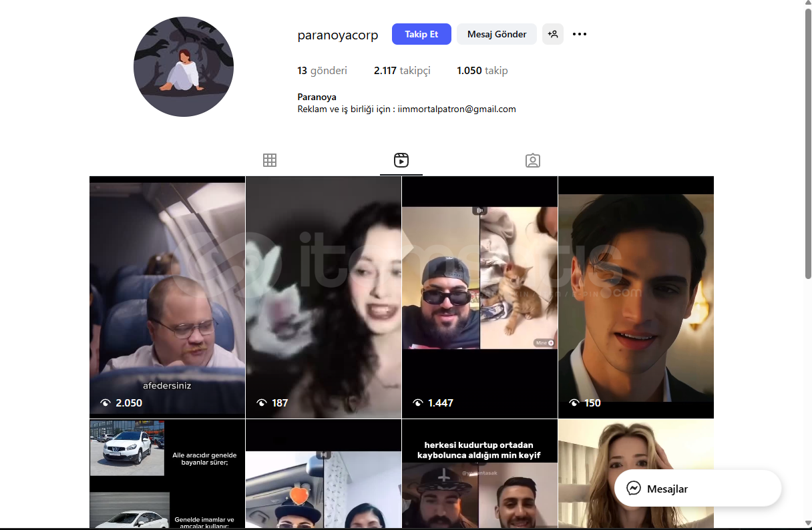Open the reel with 187 views
Screen dimensions: 812x530
(x=323, y=297)
